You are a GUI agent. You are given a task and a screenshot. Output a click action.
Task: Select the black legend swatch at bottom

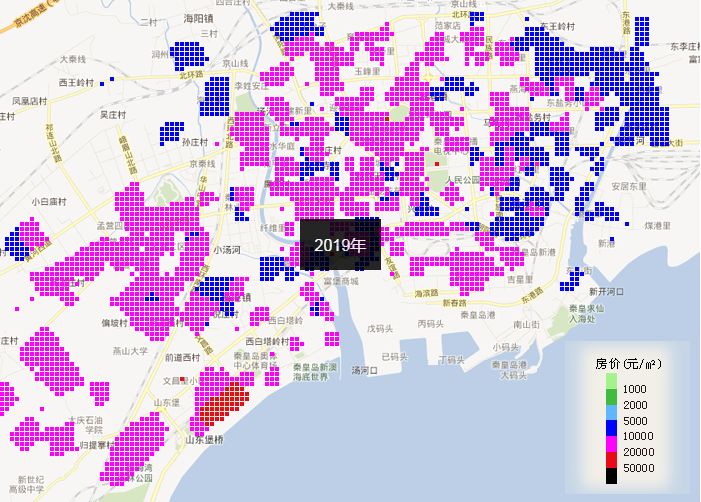(611, 476)
